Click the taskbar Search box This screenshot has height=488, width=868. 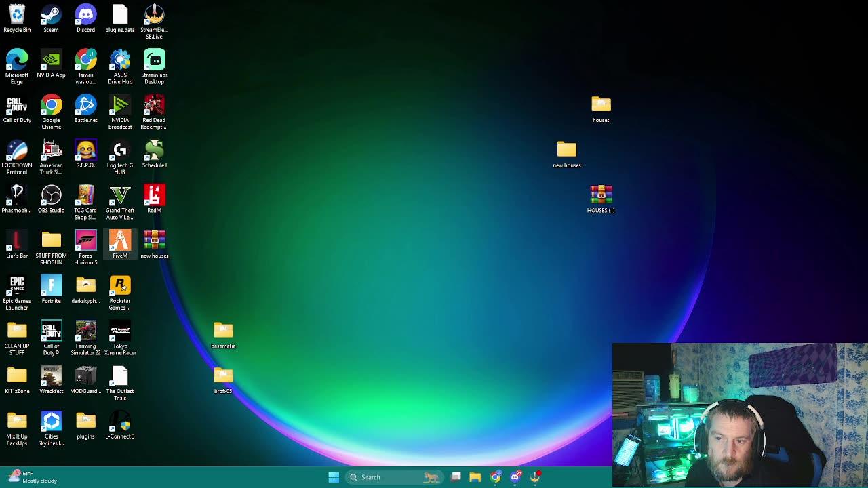pos(394,477)
